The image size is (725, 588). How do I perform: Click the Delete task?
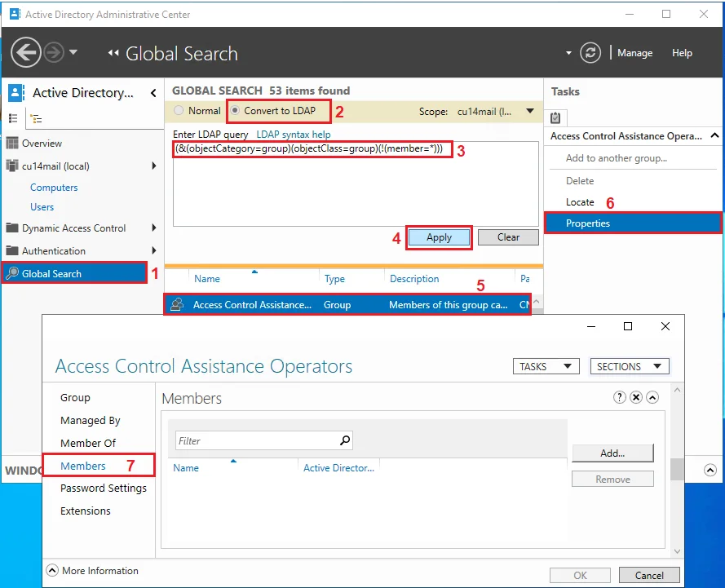tap(580, 181)
